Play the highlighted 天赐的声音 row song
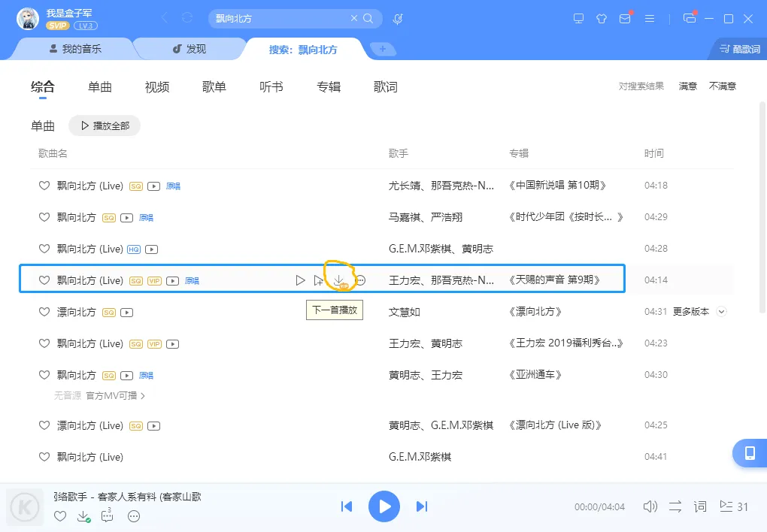 click(x=300, y=280)
